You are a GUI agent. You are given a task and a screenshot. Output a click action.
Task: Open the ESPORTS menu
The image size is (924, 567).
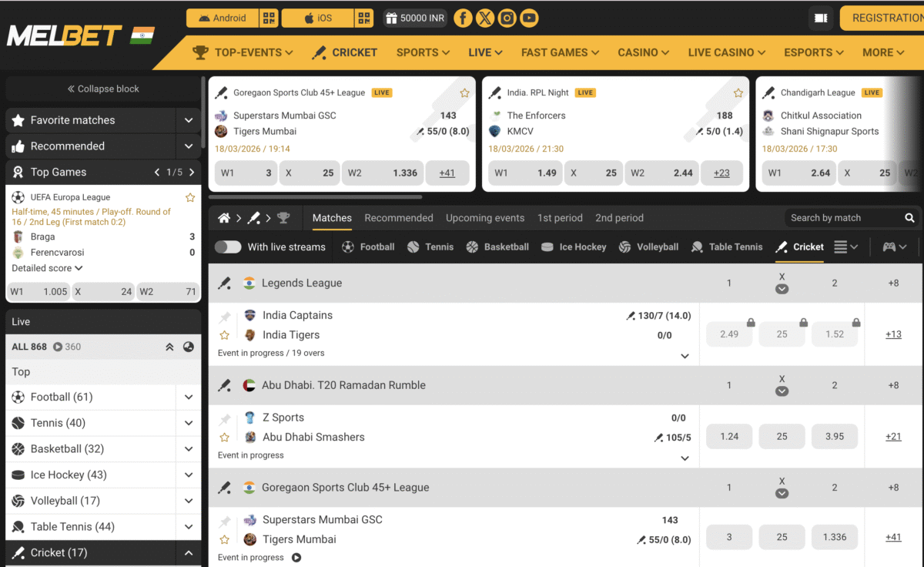(x=814, y=52)
